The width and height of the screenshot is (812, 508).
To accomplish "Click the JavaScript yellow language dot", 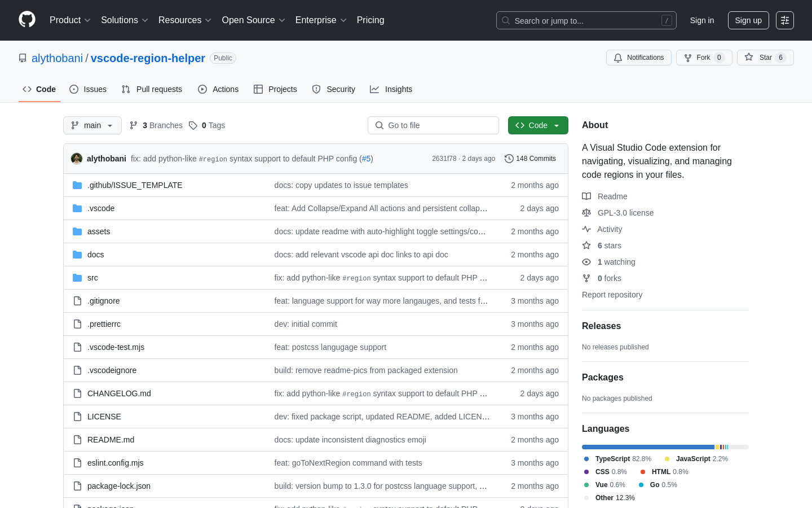I will [667, 459].
